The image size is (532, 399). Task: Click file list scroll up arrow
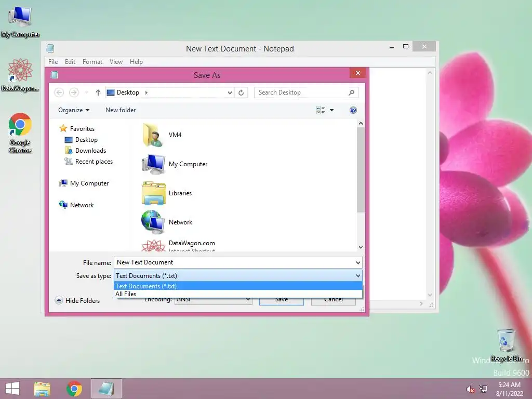[x=361, y=123]
